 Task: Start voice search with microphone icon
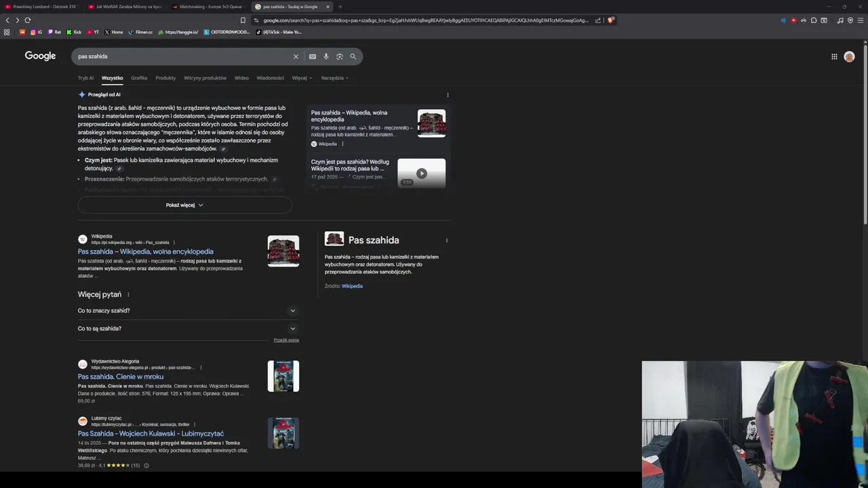pyautogui.click(x=326, y=57)
